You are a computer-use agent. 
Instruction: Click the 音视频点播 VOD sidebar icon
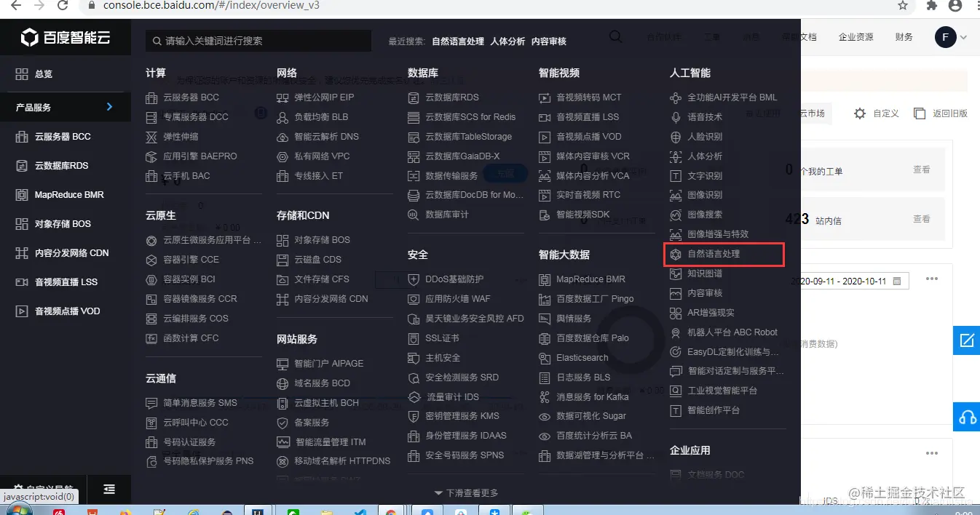21,311
